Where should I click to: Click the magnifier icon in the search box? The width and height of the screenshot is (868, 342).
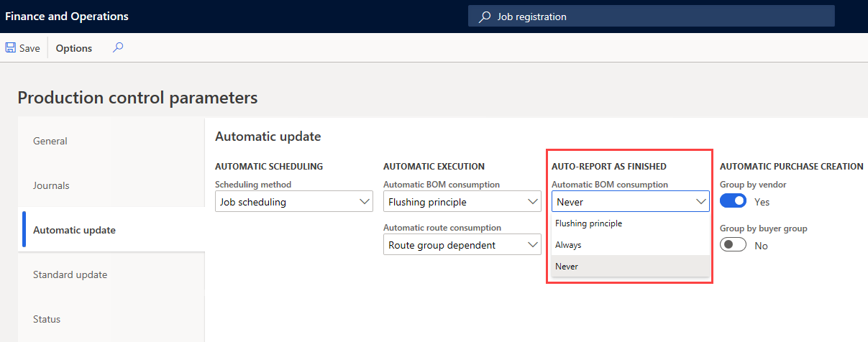point(485,17)
